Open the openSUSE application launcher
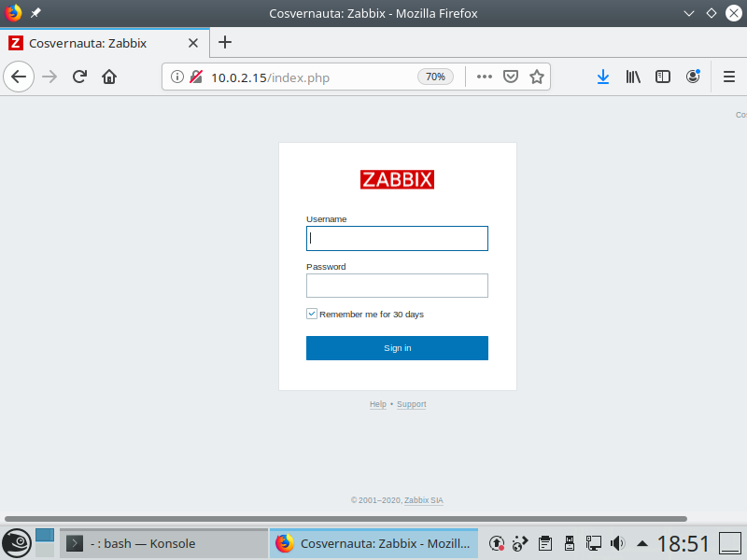This screenshot has height=560, width=747. click(17, 543)
